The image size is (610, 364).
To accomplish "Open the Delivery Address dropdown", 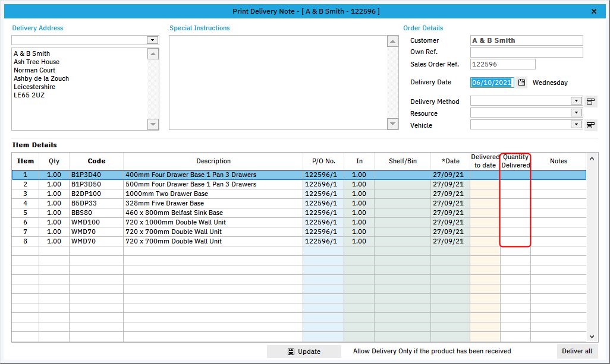I will point(152,40).
